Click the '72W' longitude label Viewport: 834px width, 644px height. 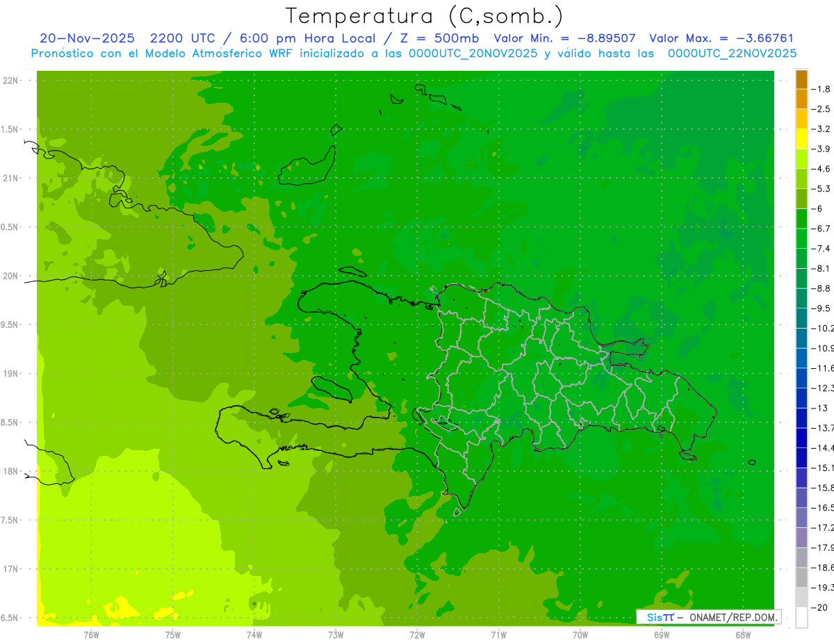(417, 635)
